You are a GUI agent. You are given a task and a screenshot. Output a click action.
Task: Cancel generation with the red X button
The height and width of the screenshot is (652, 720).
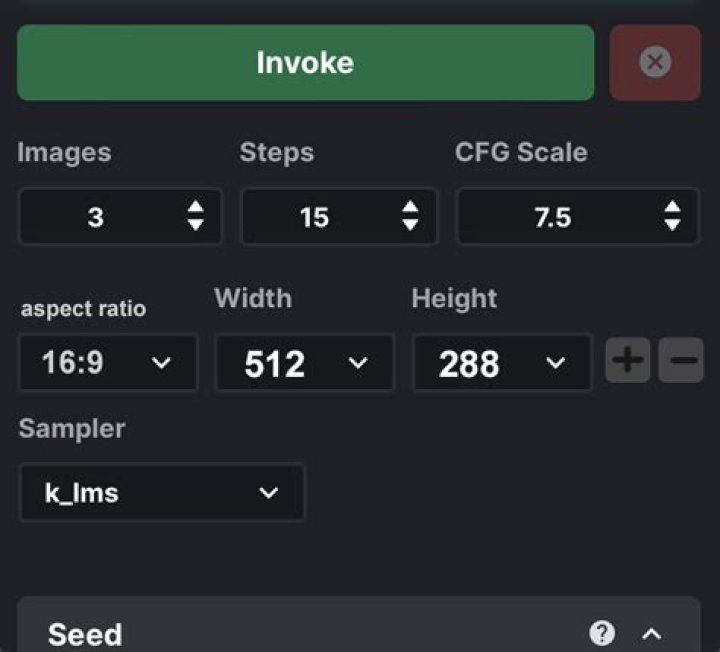(x=655, y=62)
